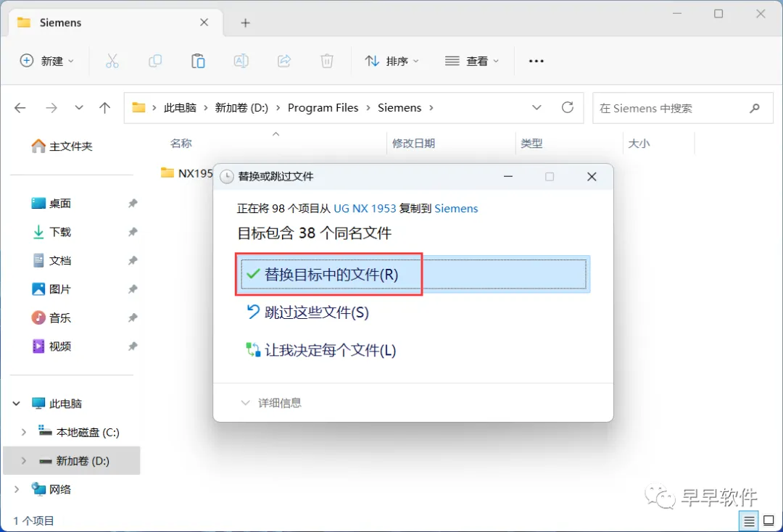Open 下载 in the sidebar
Screen dimensions: 783x532
coord(51,232)
